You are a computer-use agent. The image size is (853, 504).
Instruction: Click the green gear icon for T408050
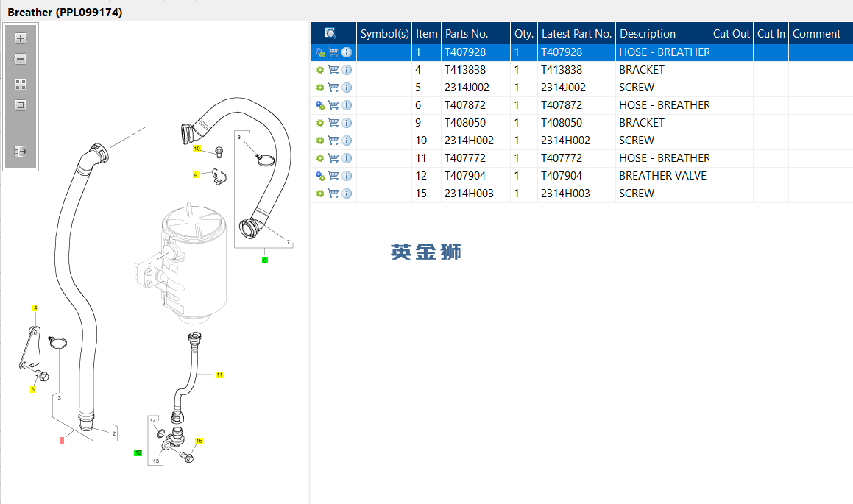320,123
